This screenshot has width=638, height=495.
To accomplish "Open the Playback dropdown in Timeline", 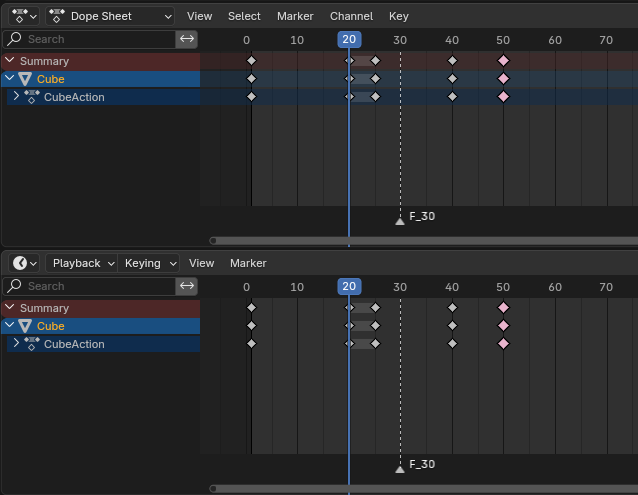I will 82,263.
